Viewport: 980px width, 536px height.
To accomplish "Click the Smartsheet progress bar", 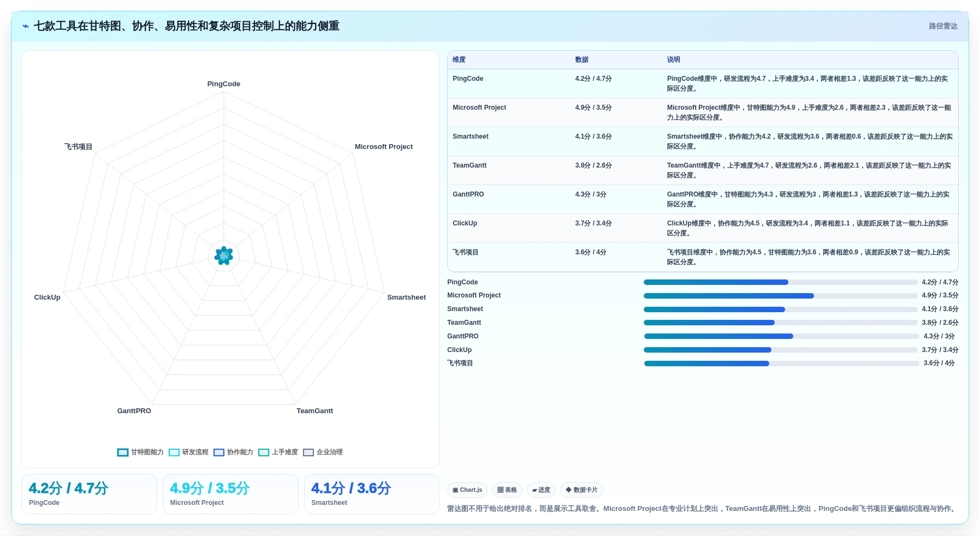I will pyautogui.click(x=780, y=309).
